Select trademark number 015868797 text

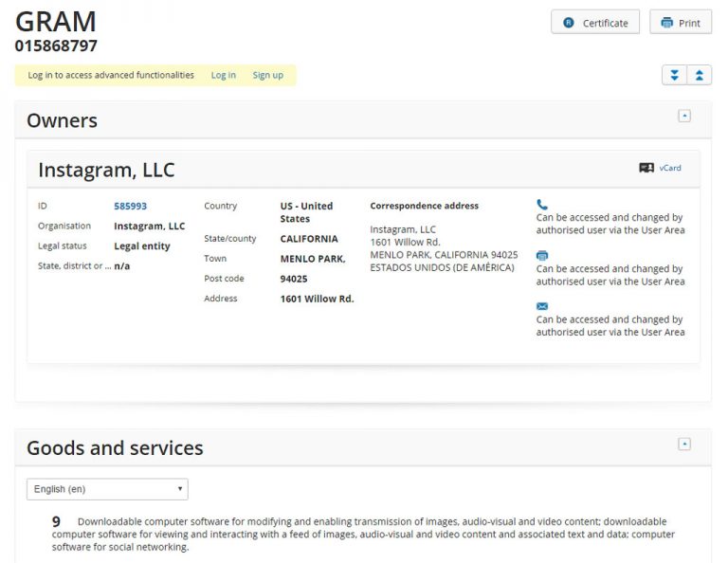pos(56,45)
